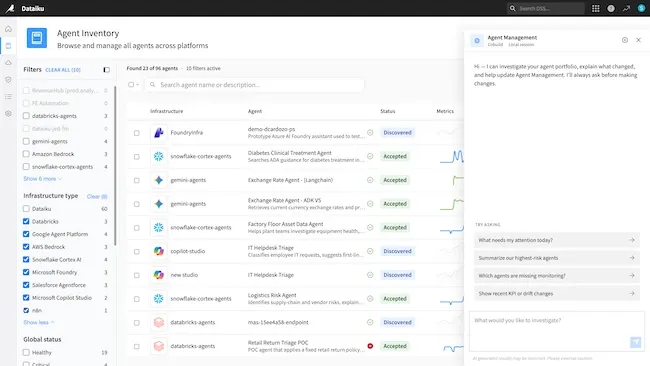Viewport: 650px width, 366px height.
Task: Uncheck the Databricks infrastructure type
Action: 26,221
